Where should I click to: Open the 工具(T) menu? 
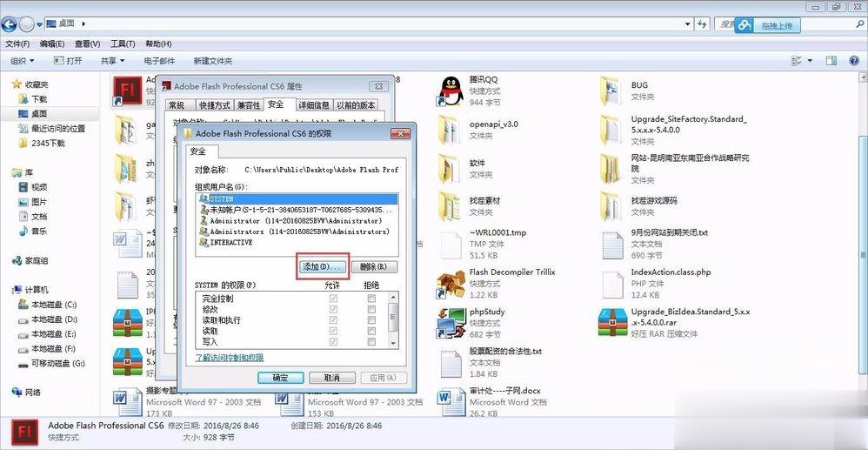click(x=123, y=44)
